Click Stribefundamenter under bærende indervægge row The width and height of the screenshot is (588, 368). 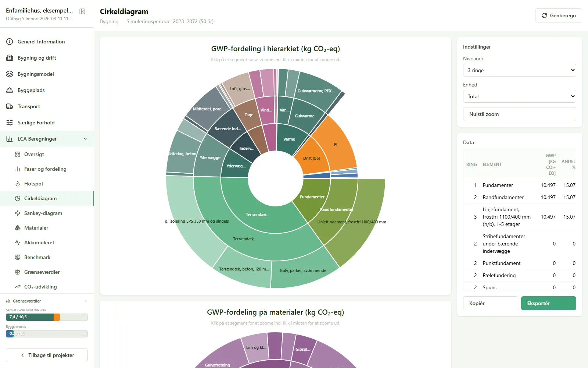[520, 244]
